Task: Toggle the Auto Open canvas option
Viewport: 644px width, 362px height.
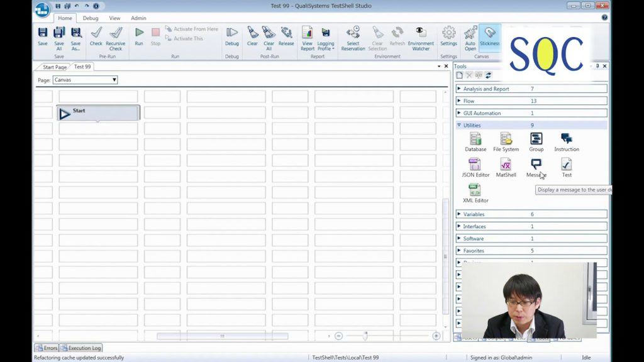Action: (x=470, y=36)
